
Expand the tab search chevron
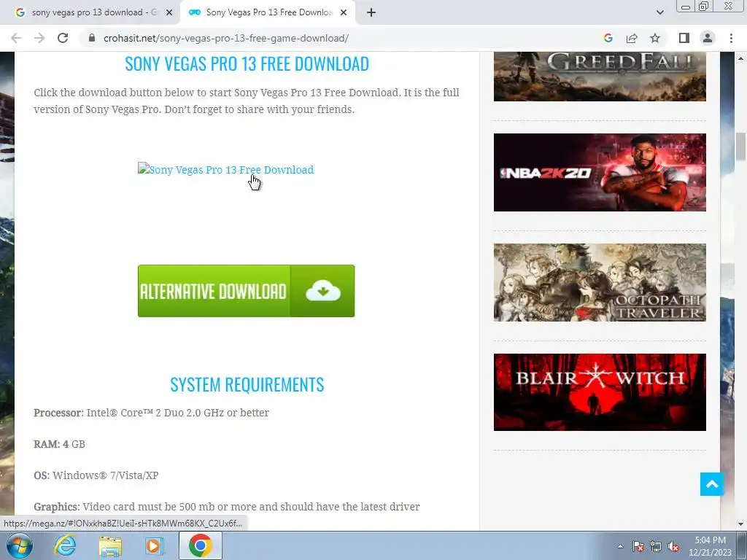[x=659, y=13]
